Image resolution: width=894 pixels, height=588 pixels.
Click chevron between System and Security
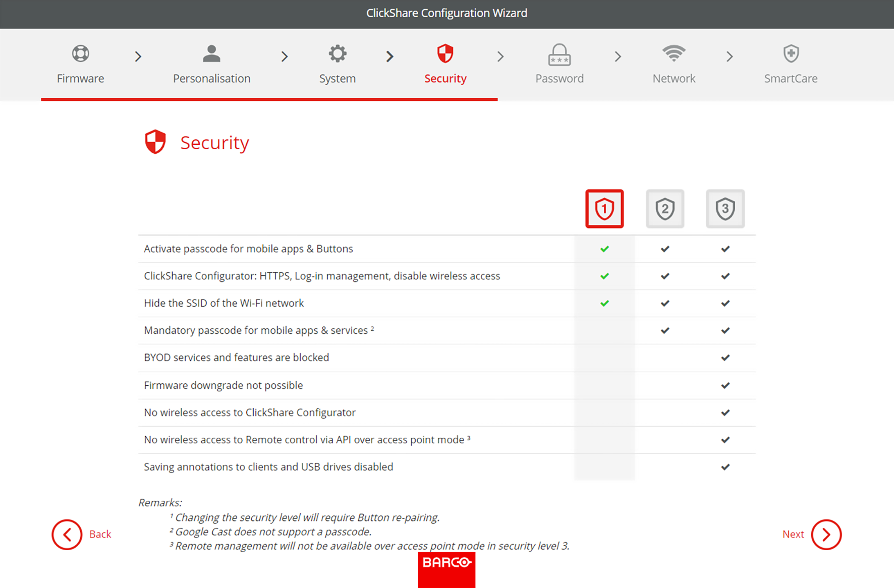(x=389, y=56)
